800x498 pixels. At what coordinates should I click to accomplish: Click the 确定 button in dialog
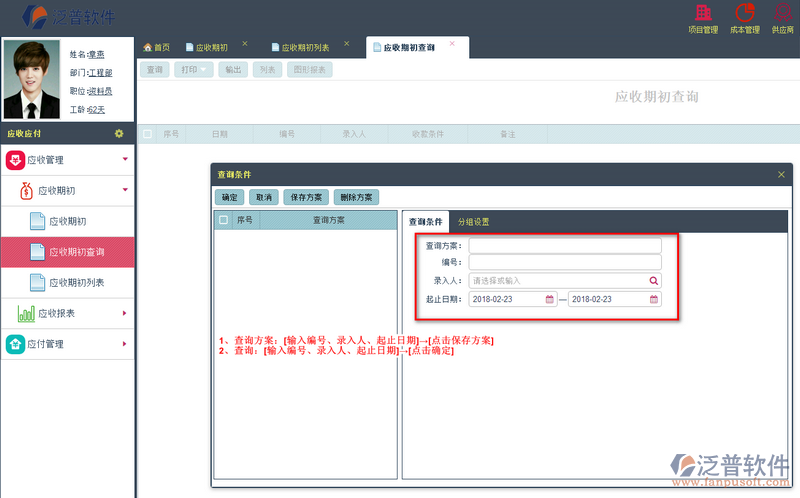click(x=230, y=197)
